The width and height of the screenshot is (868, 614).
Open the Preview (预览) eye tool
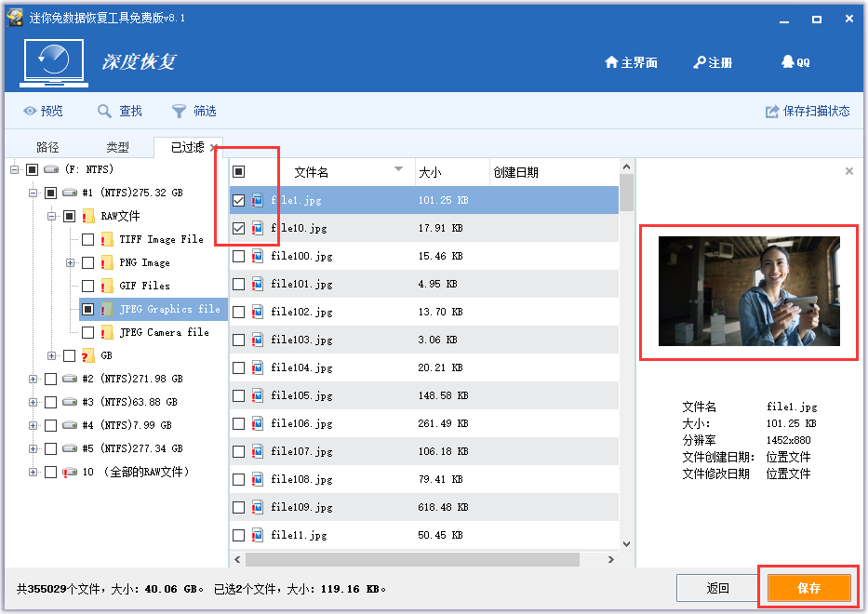[x=30, y=112]
